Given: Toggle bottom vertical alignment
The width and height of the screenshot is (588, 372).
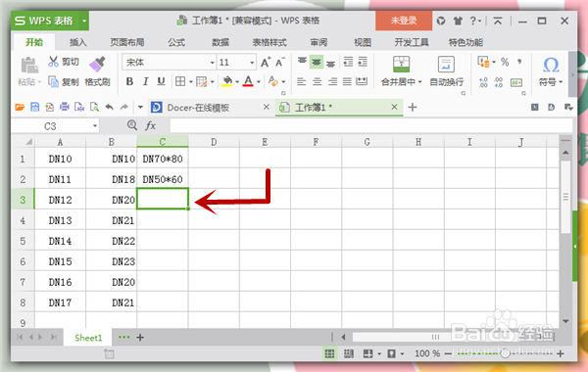Looking at the screenshot, I should click(x=331, y=63).
